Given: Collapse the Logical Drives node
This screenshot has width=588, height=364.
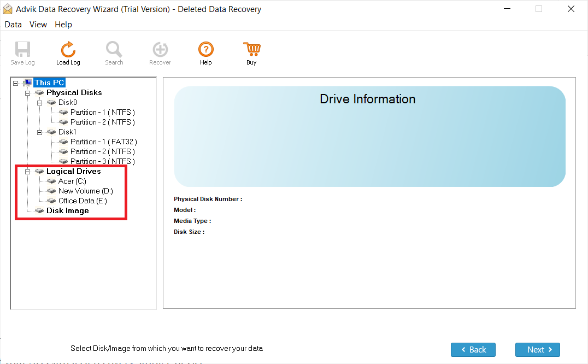Looking at the screenshot, I should (x=27, y=172).
